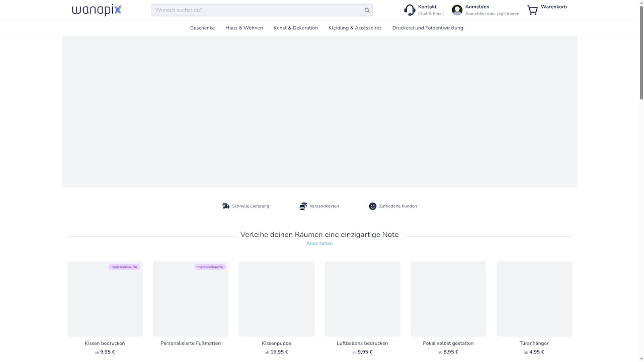Click the user avatar icon
Image resolution: width=644 pixels, height=362 pixels.
pos(457,10)
